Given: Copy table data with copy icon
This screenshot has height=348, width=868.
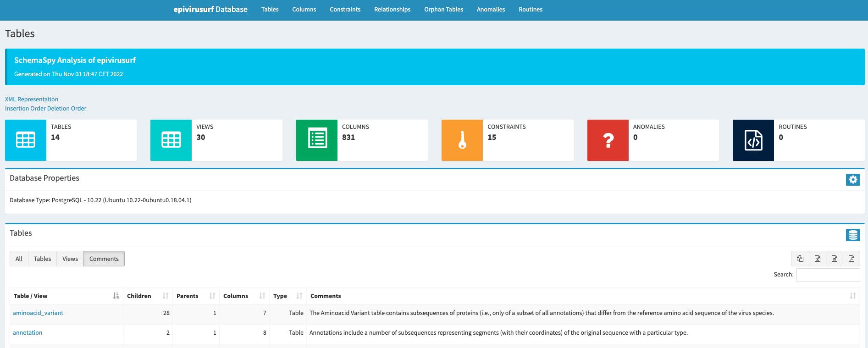Looking at the screenshot, I should (800, 259).
